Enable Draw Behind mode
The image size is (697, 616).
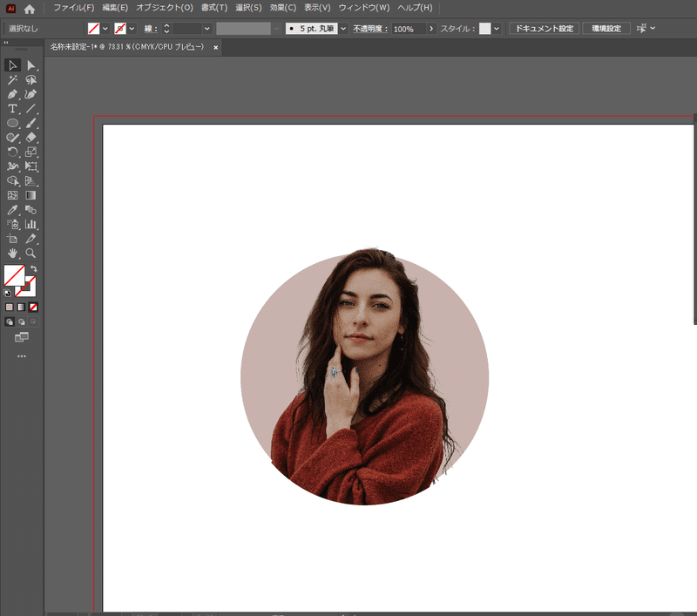tap(21, 322)
